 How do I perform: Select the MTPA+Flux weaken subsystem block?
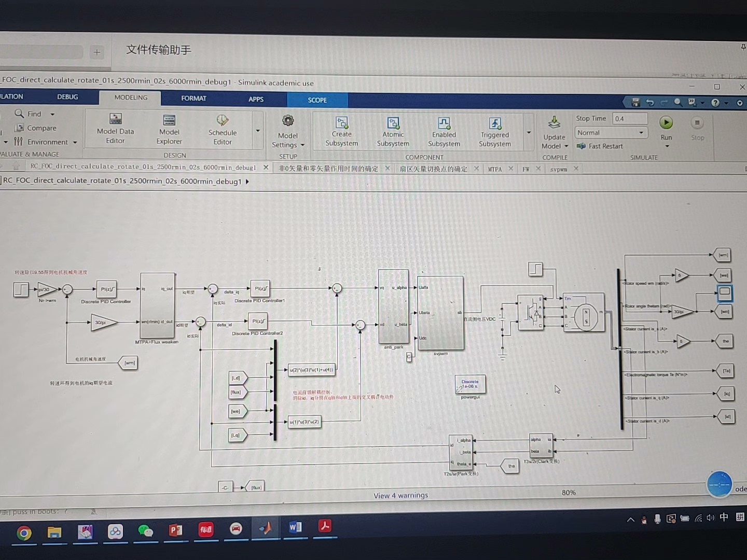(158, 305)
